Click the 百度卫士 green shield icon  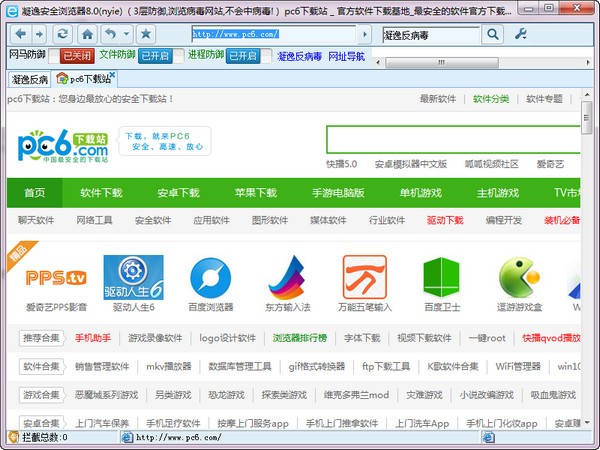click(442, 277)
